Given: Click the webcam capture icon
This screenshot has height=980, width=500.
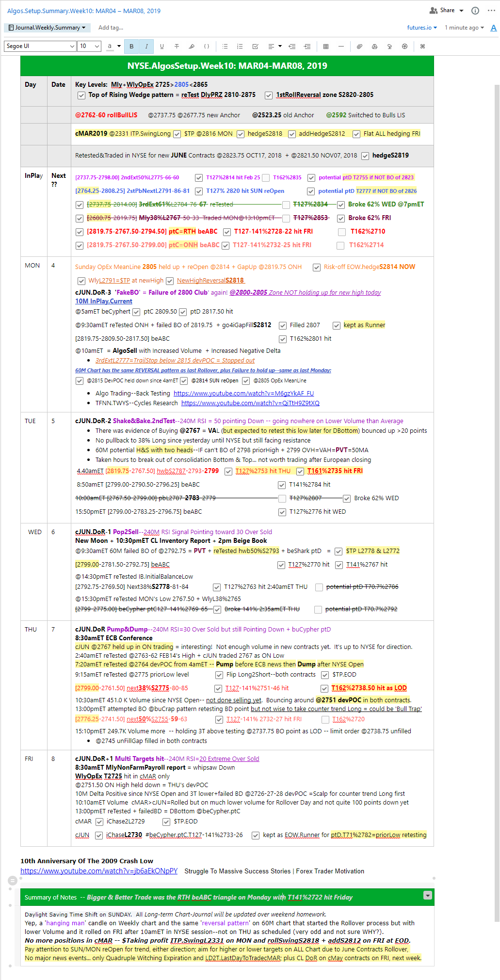Looking at the screenshot, I should click(389, 47).
